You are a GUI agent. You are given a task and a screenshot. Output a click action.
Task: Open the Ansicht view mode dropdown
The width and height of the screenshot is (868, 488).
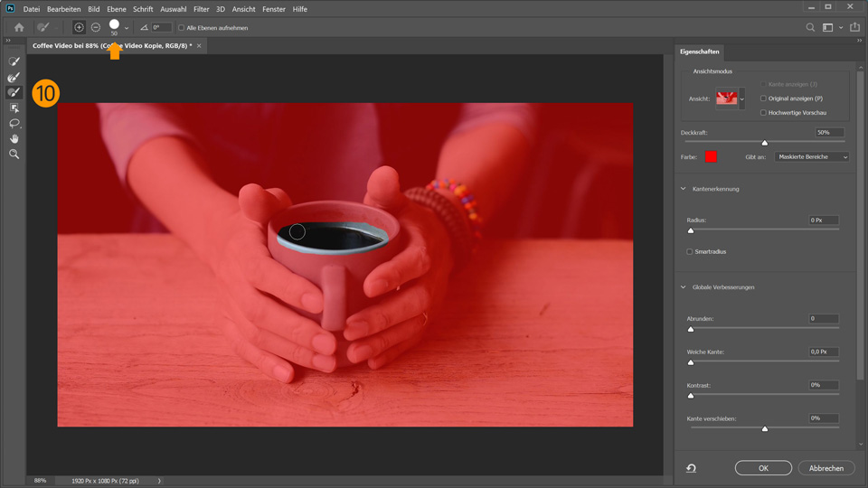[741, 99]
